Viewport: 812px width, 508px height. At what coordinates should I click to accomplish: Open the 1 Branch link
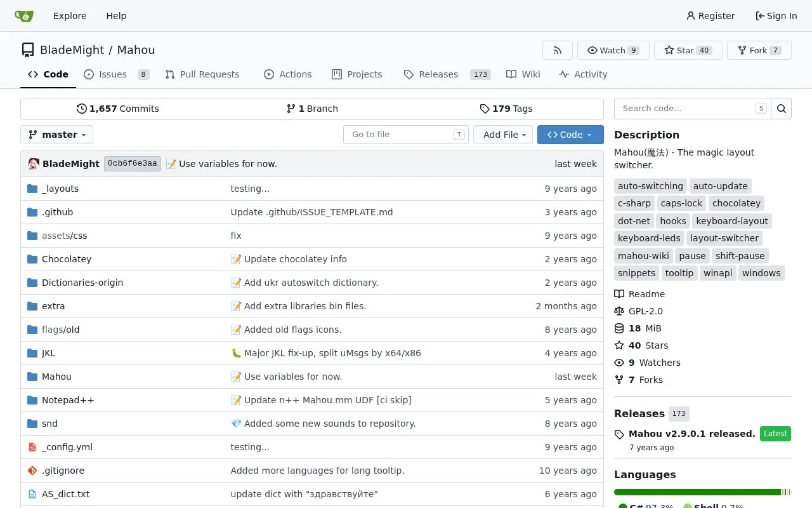click(x=312, y=109)
